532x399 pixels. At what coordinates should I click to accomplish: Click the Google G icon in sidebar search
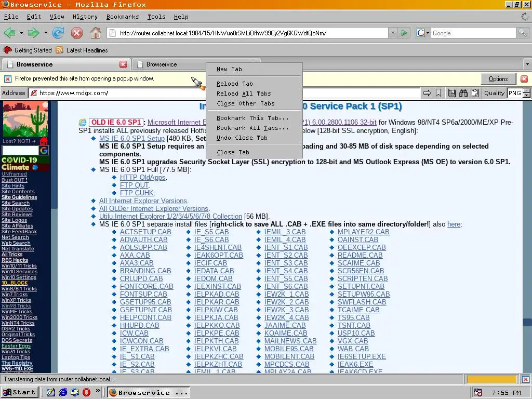[44, 150]
